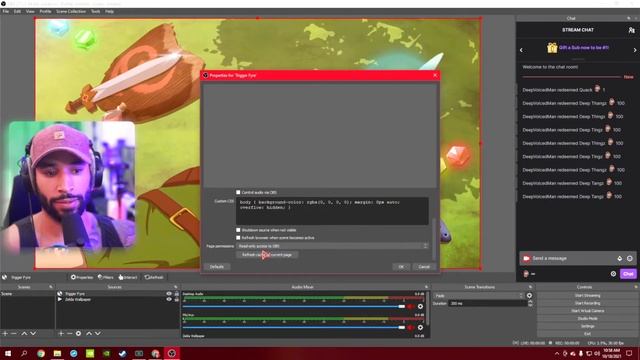Viewport: 640px width, 360px height.
Task: Pop out the Sources dock
Action: pos(176,287)
